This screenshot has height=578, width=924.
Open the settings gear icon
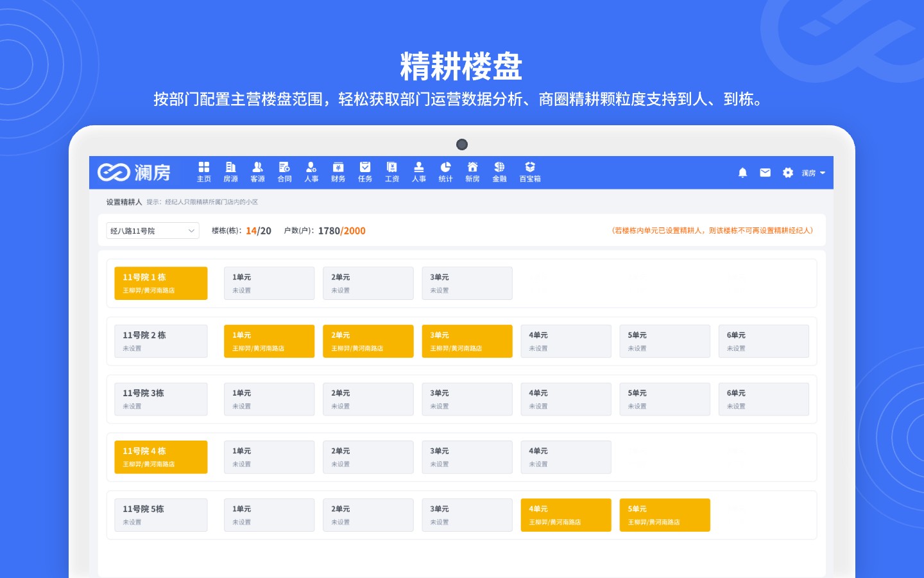tap(787, 172)
